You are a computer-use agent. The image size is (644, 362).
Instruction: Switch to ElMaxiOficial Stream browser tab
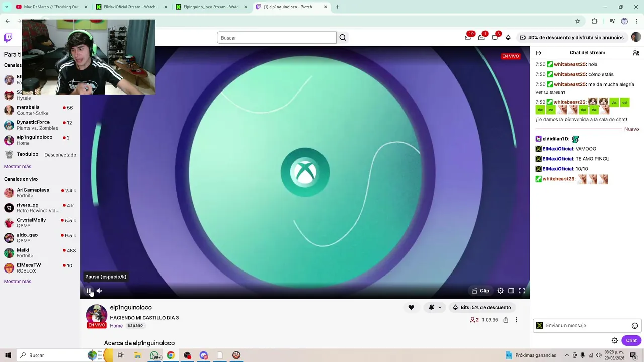132,7
